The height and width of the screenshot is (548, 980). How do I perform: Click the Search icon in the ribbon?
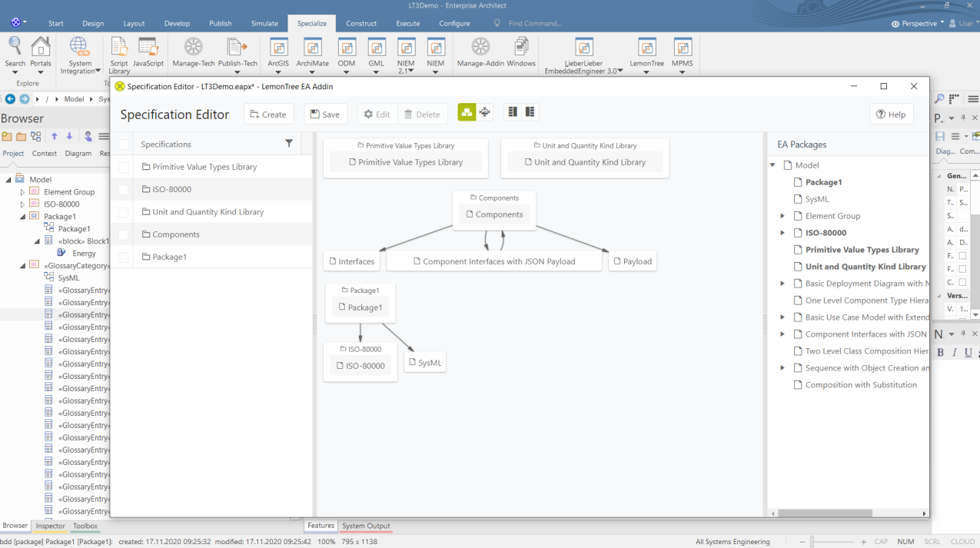click(15, 48)
